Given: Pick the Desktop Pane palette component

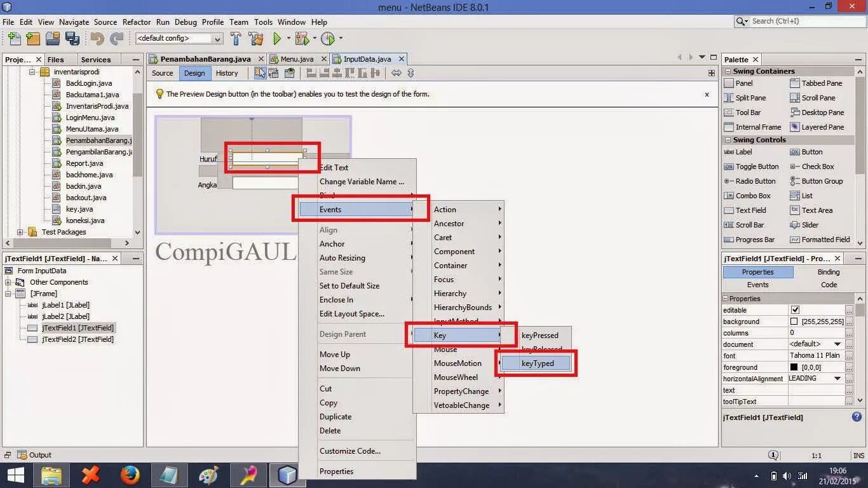Looking at the screenshot, I should click(817, 112).
